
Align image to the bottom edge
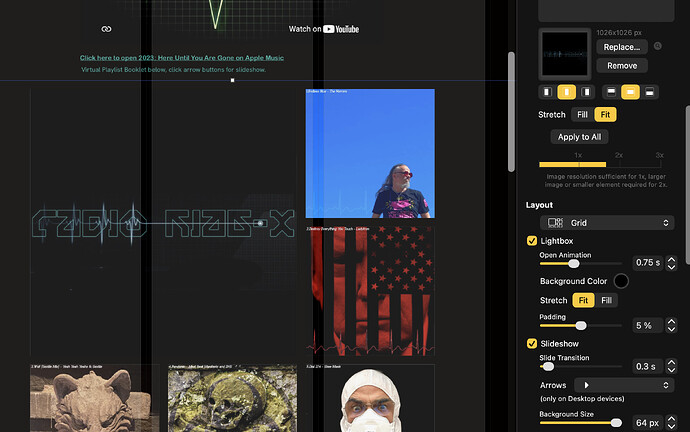click(x=650, y=92)
